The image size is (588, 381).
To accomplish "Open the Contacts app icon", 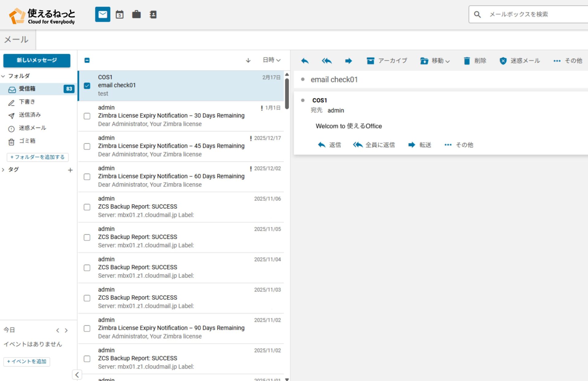I will 153,14.
